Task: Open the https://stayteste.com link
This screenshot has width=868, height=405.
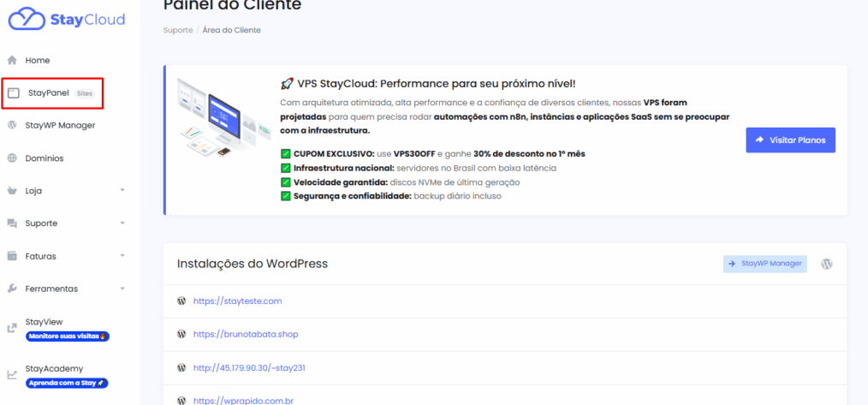Action: click(237, 301)
